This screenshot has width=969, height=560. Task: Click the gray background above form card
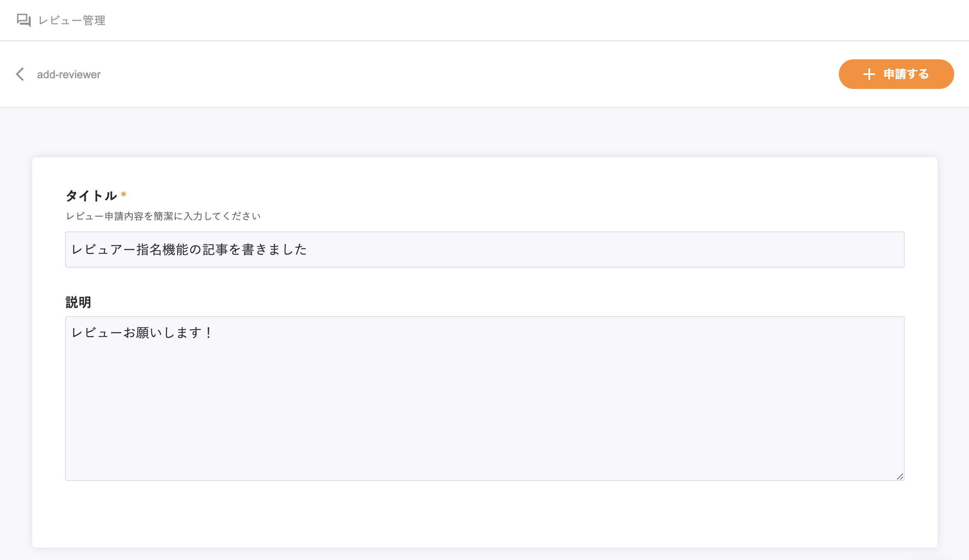click(485, 133)
